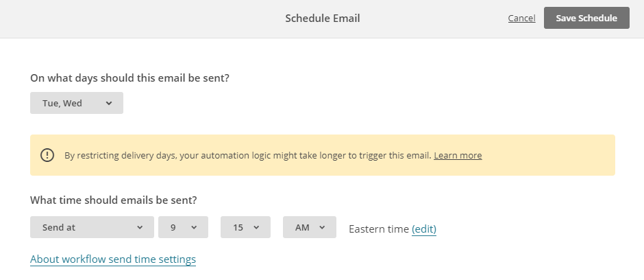
Task: Click the 'On what days' question heading
Action: [x=129, y=78]
